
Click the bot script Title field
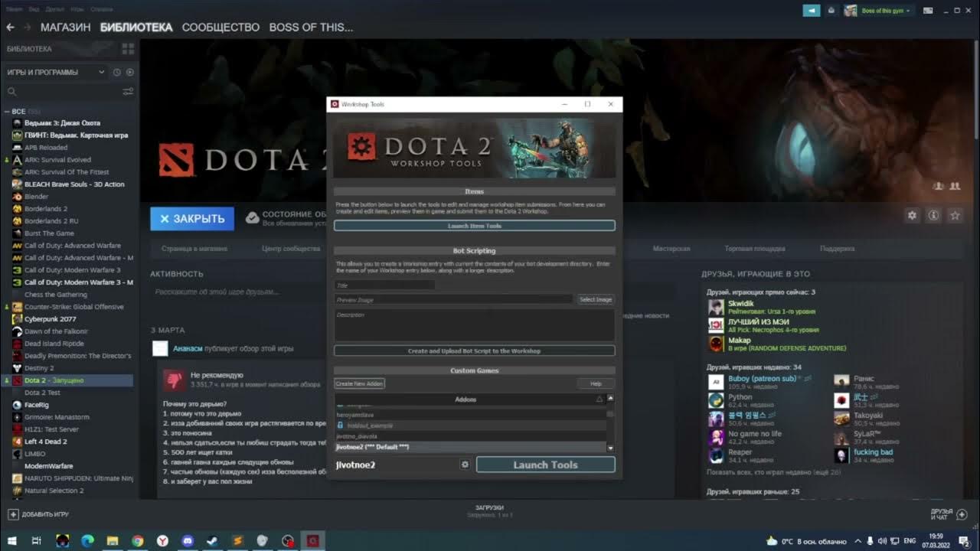click(x=384, y=285)
